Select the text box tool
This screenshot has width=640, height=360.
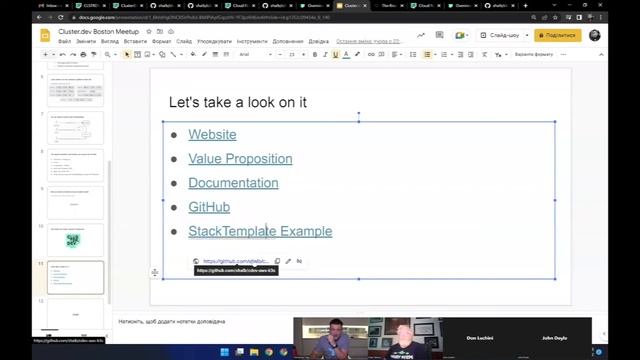coord(138,54)
